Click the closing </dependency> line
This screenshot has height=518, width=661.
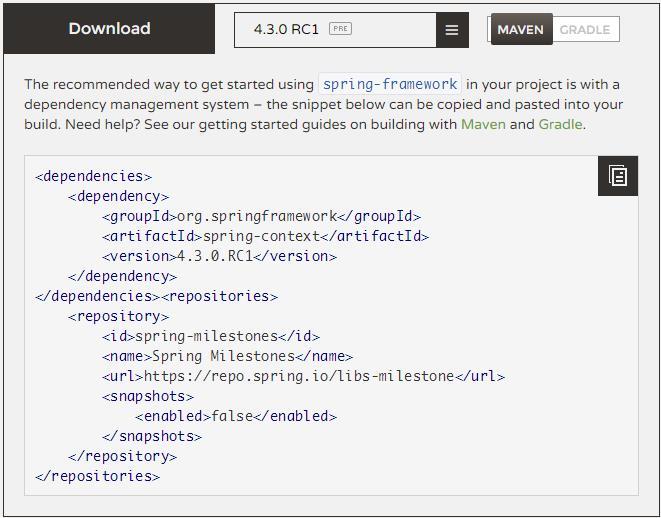click(x=123, y=276)
